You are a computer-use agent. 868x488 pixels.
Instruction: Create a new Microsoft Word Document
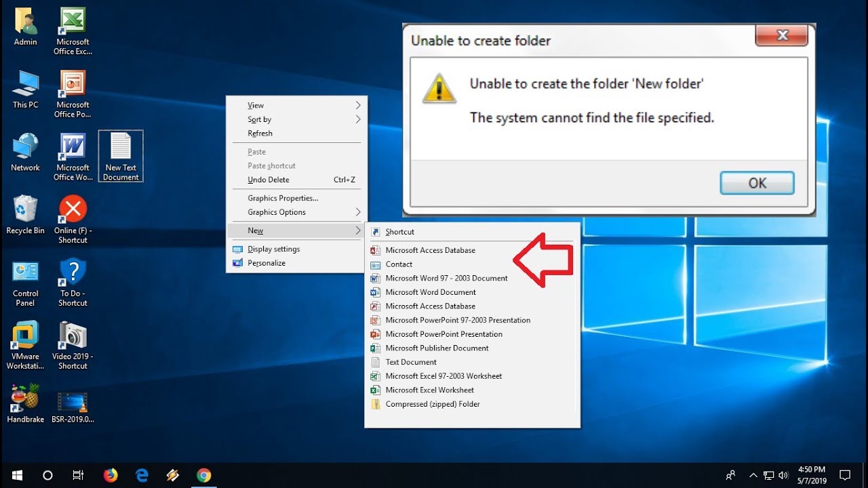point(472,292)
